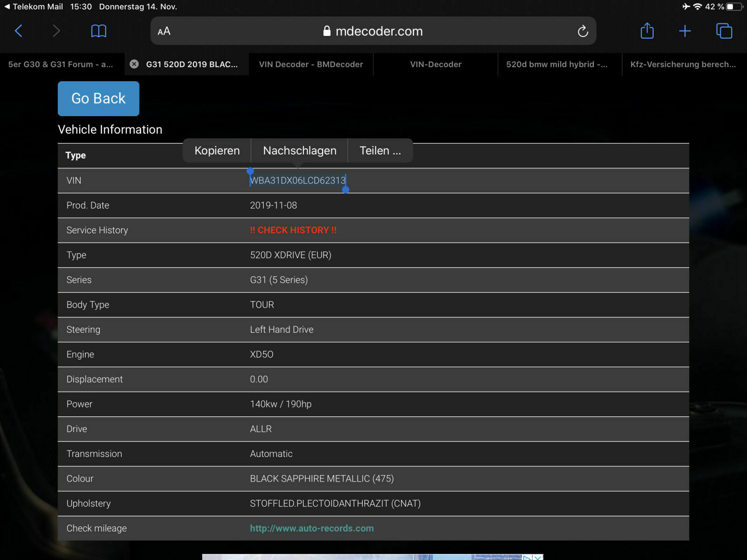Tap the Prod. Date row label

click(88, 205)
